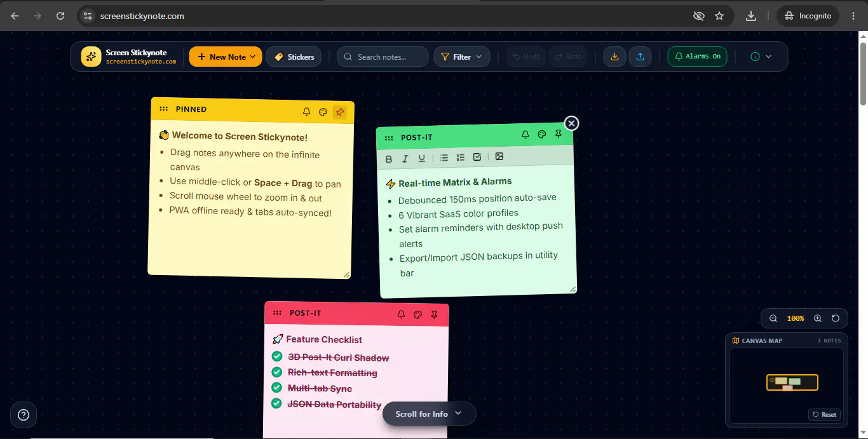The height and width of the screenshot is (439, 868).
Task: Zoom out the canvas
Action: click(x=773, y=318)
